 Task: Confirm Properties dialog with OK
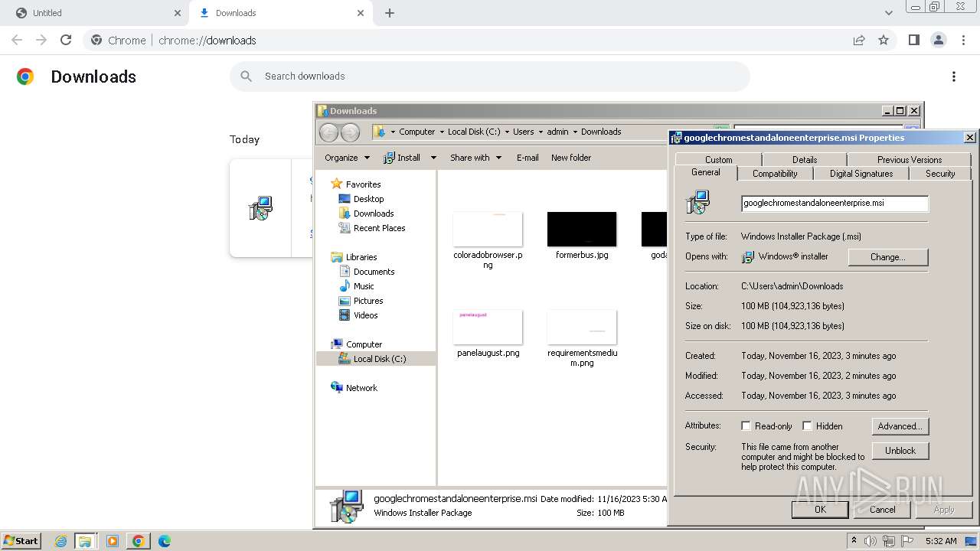pos(820,509)
